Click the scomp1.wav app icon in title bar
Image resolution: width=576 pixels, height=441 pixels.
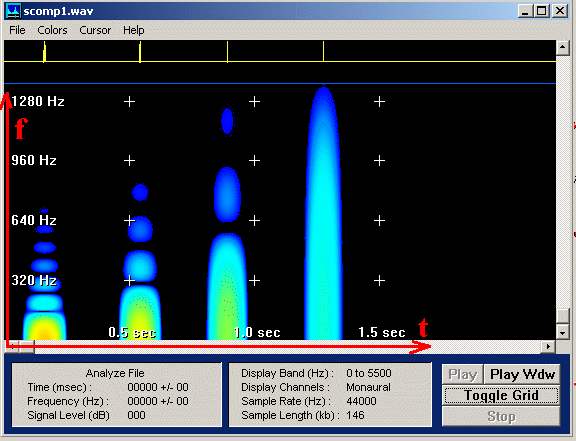pos(14,11)
